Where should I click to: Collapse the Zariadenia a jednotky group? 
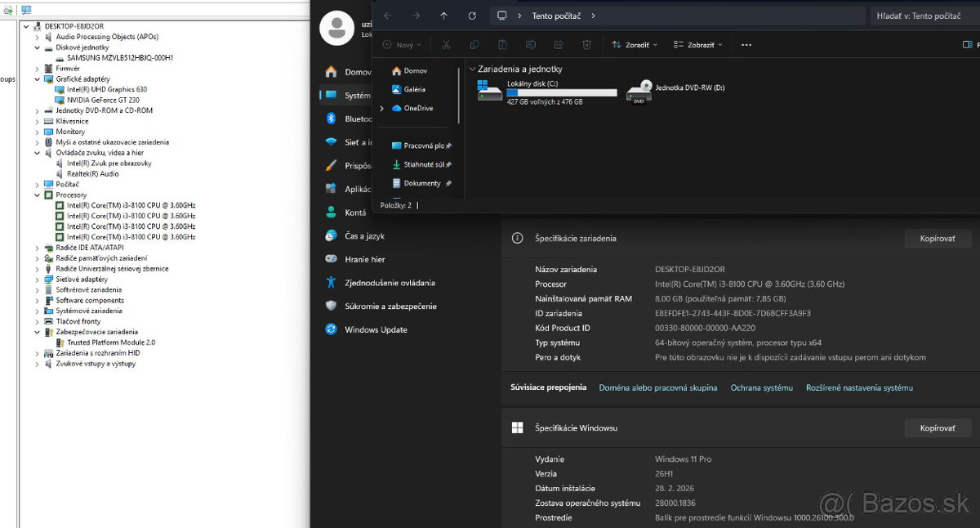473,69
